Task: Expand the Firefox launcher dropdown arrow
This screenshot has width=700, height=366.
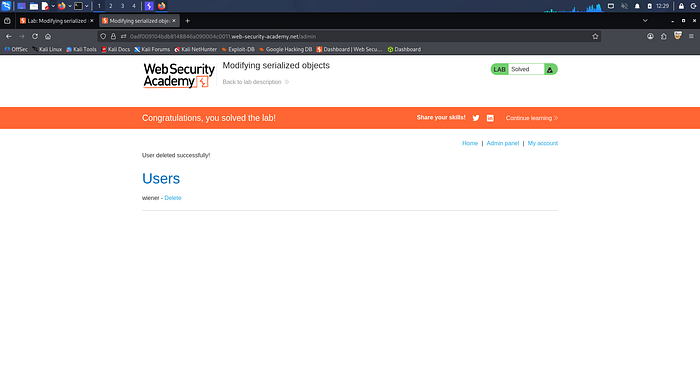Action: (70, 6)
